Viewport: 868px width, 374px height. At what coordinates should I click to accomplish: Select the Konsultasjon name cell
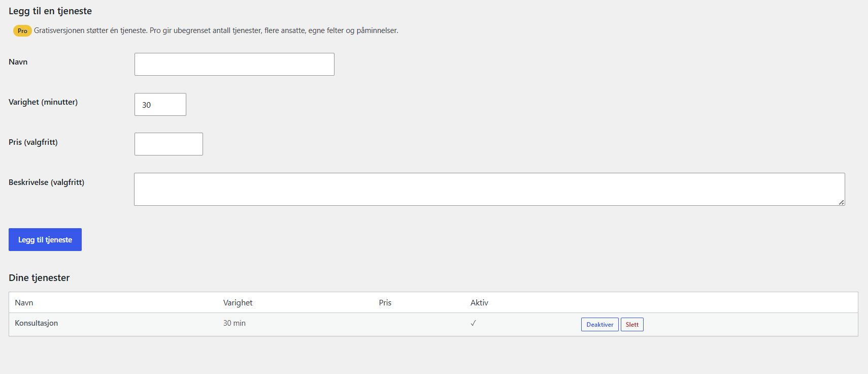(x=36, y=323)
